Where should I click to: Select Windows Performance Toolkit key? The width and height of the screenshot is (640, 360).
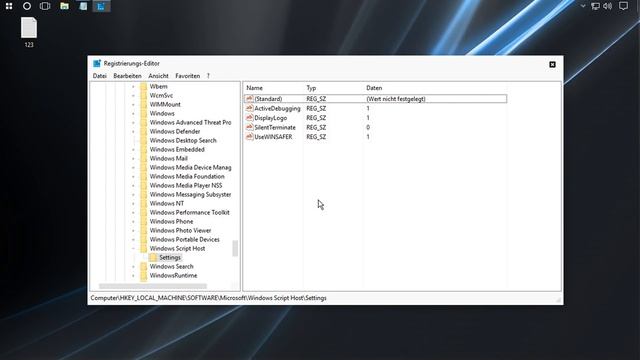coord(189,212)
